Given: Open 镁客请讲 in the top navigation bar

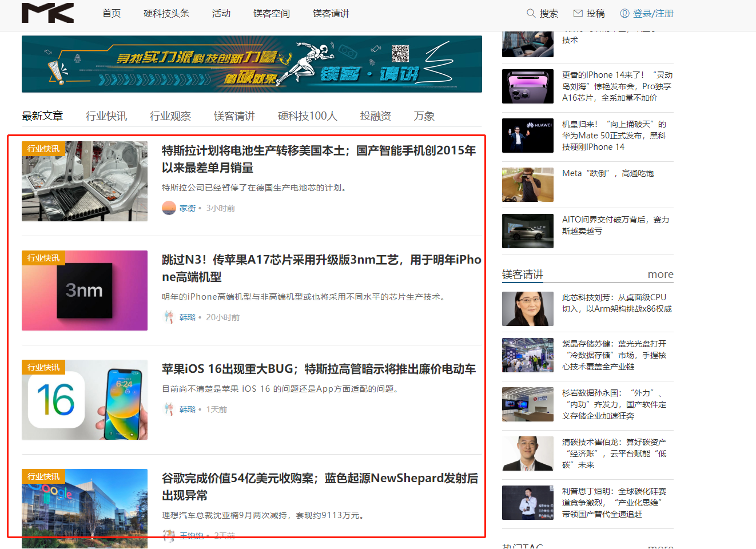Looking at the screenshot, I should click(x=331, y=13).
